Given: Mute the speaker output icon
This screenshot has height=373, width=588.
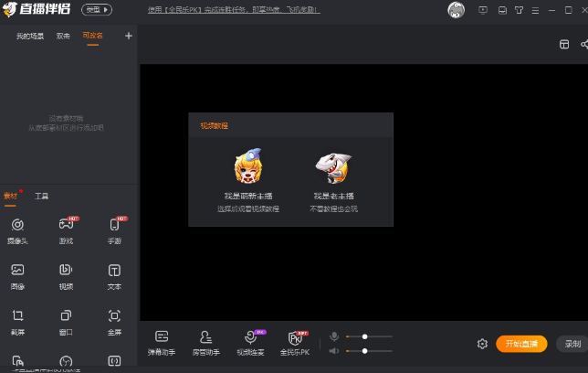Looking at the screenshot, I should (334, 351).
